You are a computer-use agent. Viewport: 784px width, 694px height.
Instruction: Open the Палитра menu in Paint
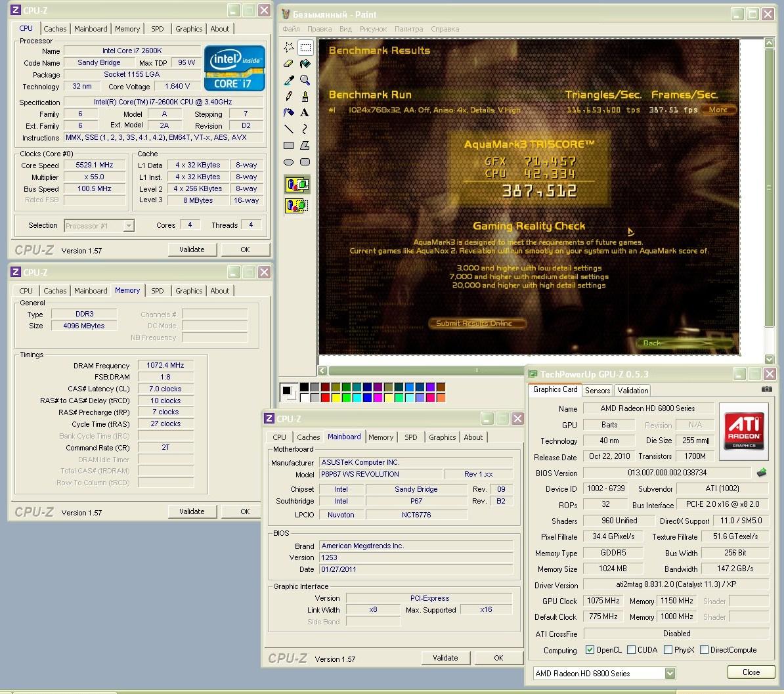tap(408, 29)
